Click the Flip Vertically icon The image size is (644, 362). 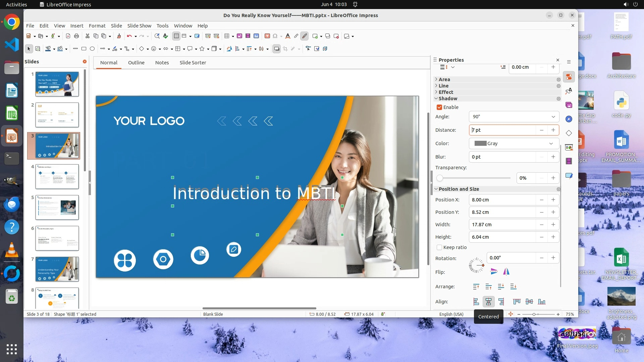494,271
